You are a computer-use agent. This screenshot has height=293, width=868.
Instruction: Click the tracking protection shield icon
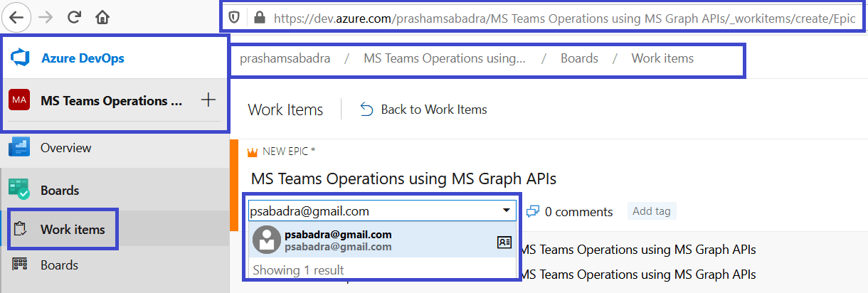click(x=234, y=18)
